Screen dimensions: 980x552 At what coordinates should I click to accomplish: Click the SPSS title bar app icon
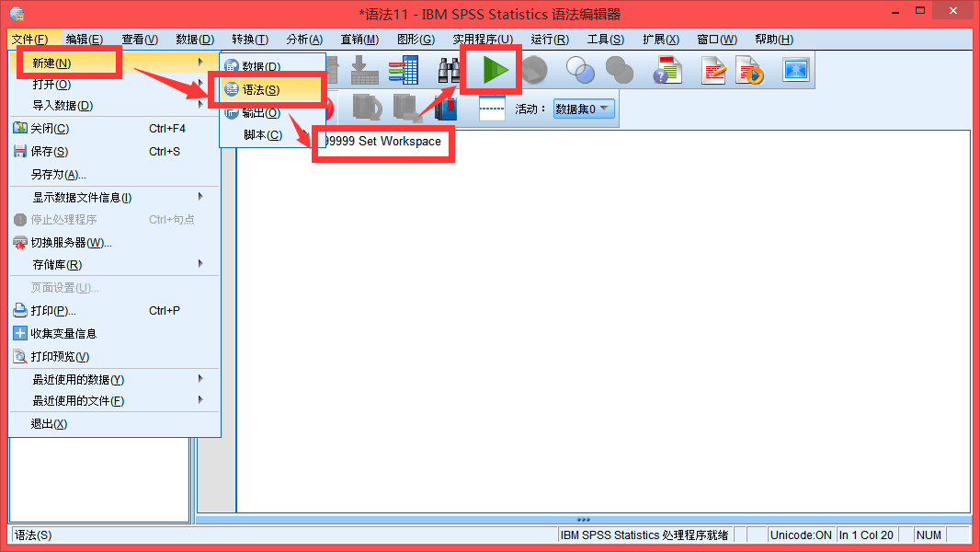pyautogui.click(x=17, y=13)
